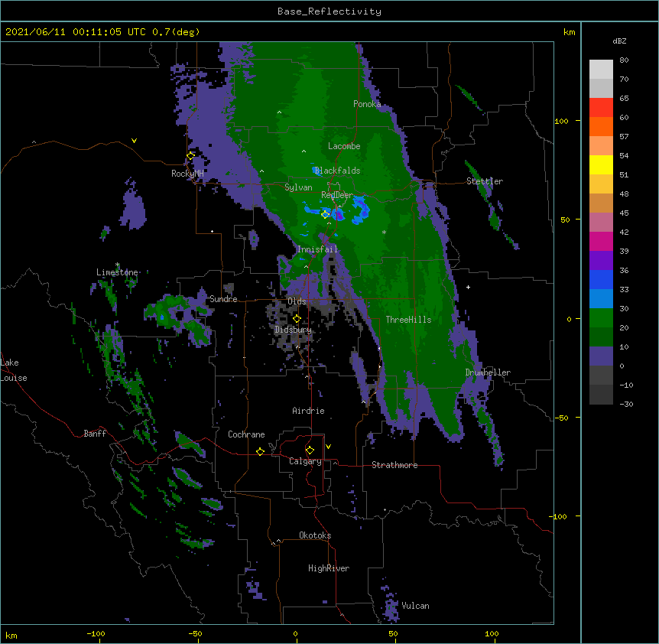The height and width of the screenshot is (644, 659).
Task: Click the HighRiver town label
Action: pos(329,568)
